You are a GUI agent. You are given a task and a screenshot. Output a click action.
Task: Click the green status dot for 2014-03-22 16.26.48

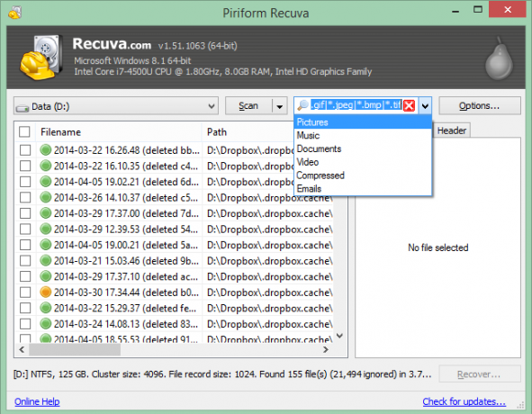coord(46,149)
